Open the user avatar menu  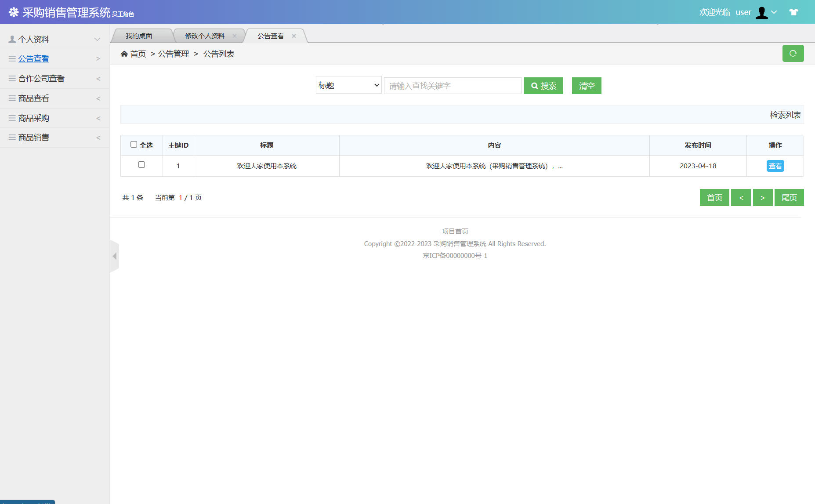tap(763, 12)
